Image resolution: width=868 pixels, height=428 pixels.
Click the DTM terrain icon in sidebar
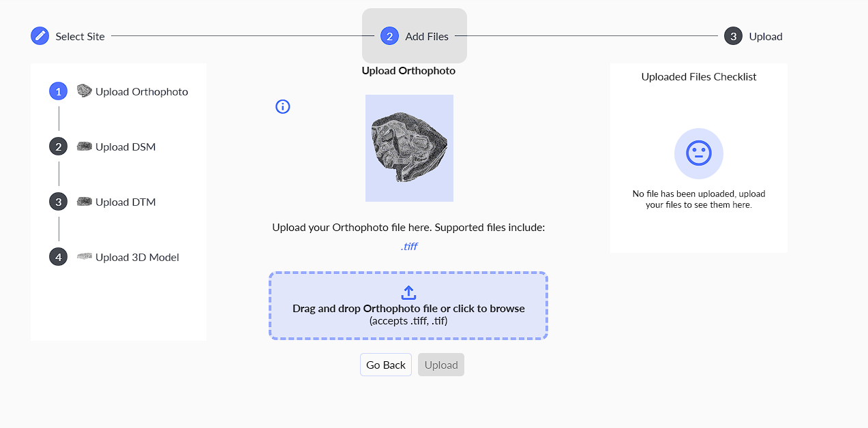pos(84,202)
